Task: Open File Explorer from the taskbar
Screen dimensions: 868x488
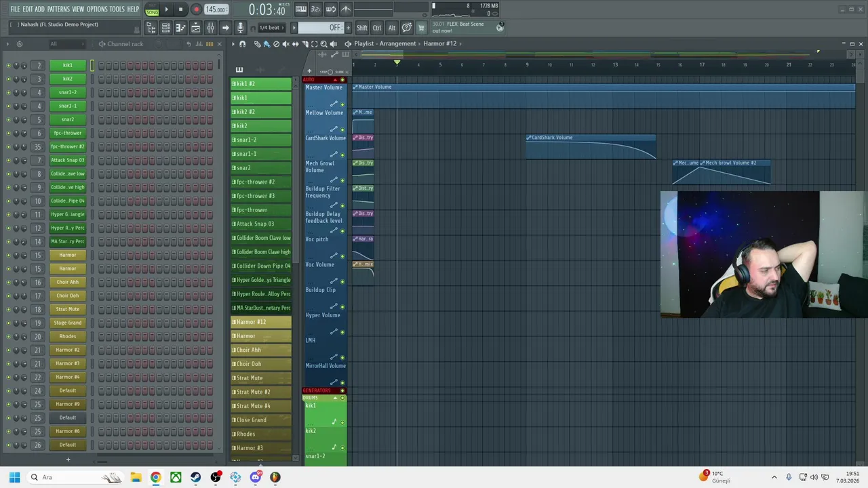Action: pyautogui.click(x=136, y=477)
